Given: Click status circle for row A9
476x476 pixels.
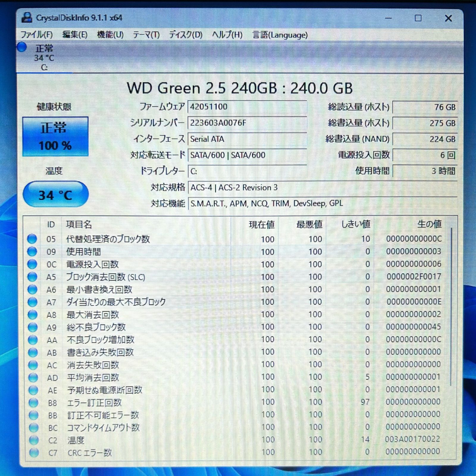Looking at the screenshot, I should [33, 327].
